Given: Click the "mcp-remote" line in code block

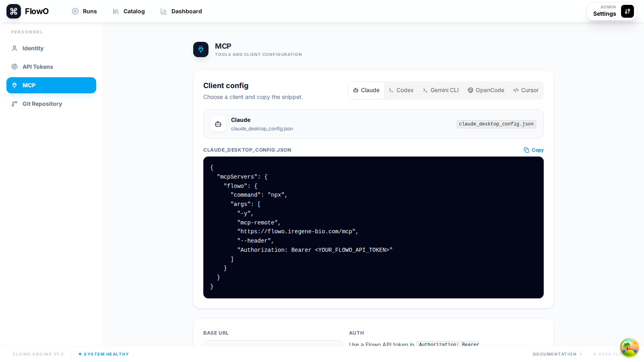Looking at the screenshot, I should [259, 222].
